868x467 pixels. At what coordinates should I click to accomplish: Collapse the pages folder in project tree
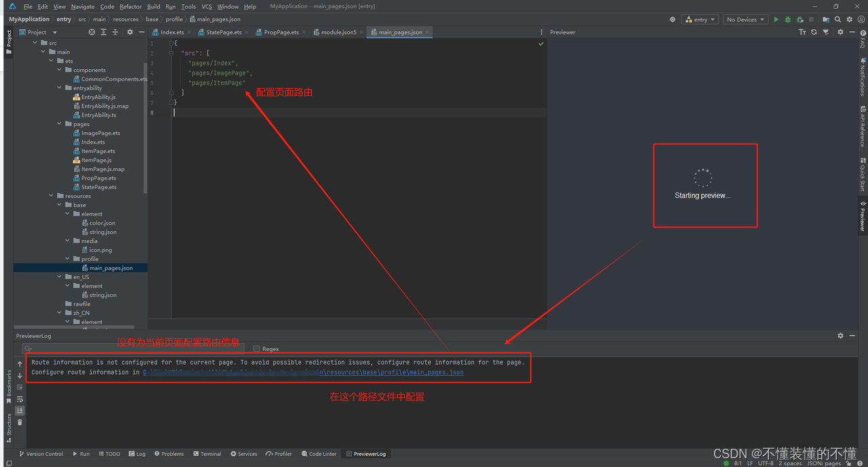pos(60,124)
